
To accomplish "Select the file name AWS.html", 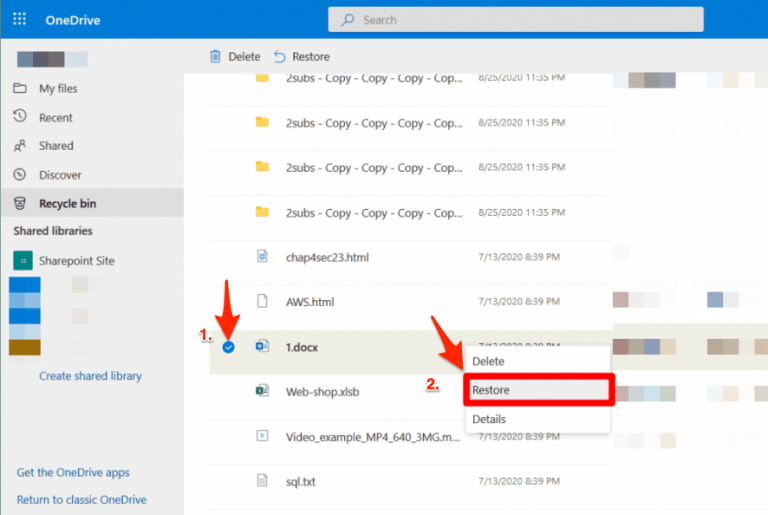I will pyautogui.click(x=310, y=302).
